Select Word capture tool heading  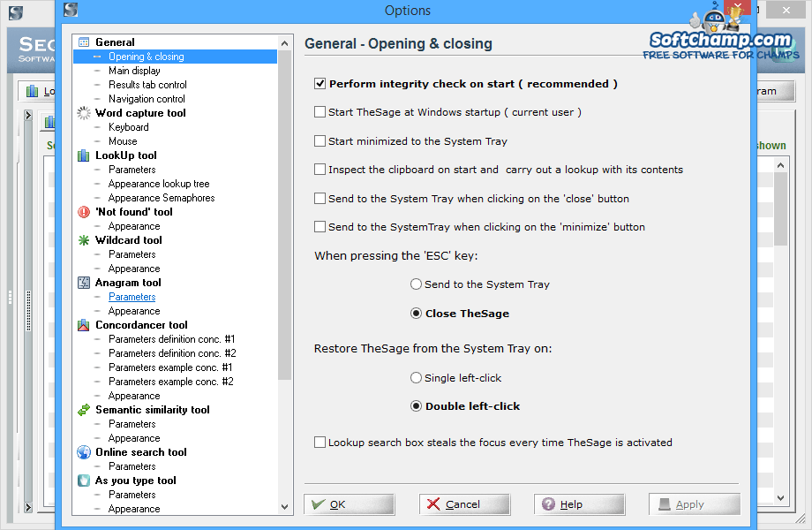[140, 113]
